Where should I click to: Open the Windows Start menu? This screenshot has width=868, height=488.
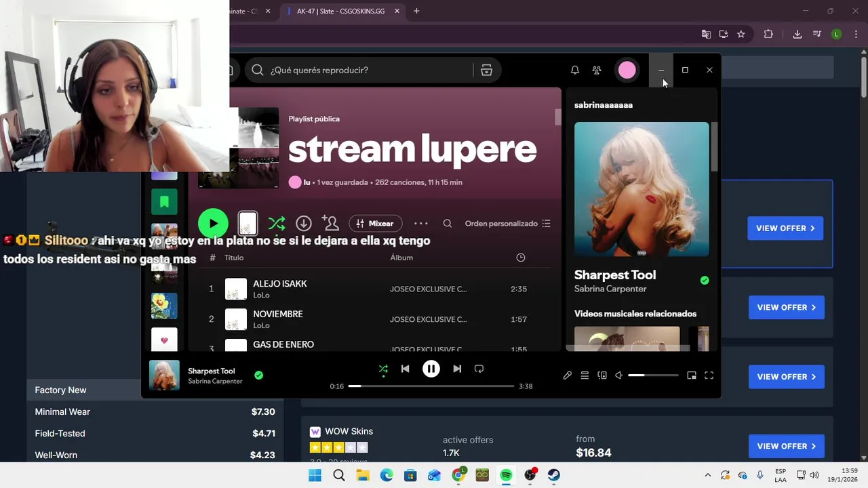pyautogui.click(x=315, y=475)
